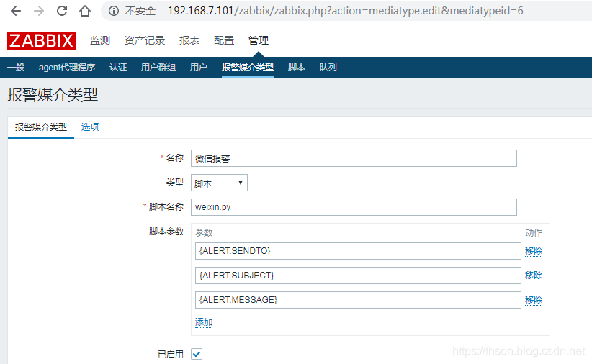Open the 配置 top menu
Screen dimensions: 592x364
pyautogui.click(x=224, y=40)
